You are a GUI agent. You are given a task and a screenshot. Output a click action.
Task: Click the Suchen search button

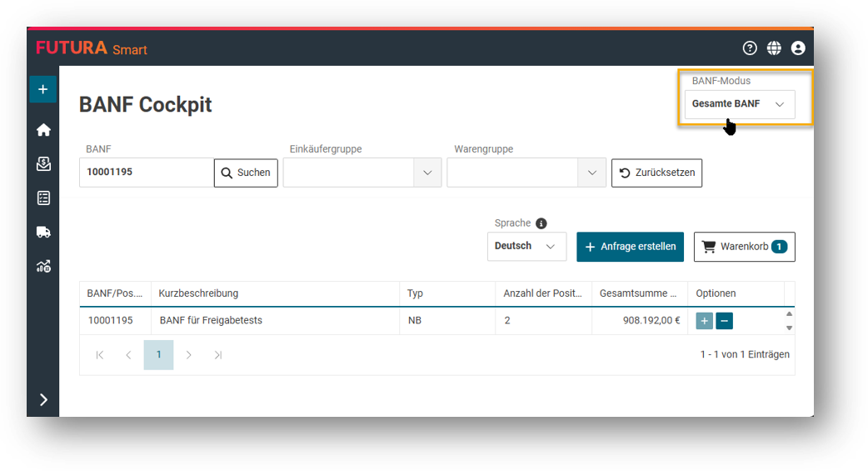pyautogui.click(x=246, y=173)
